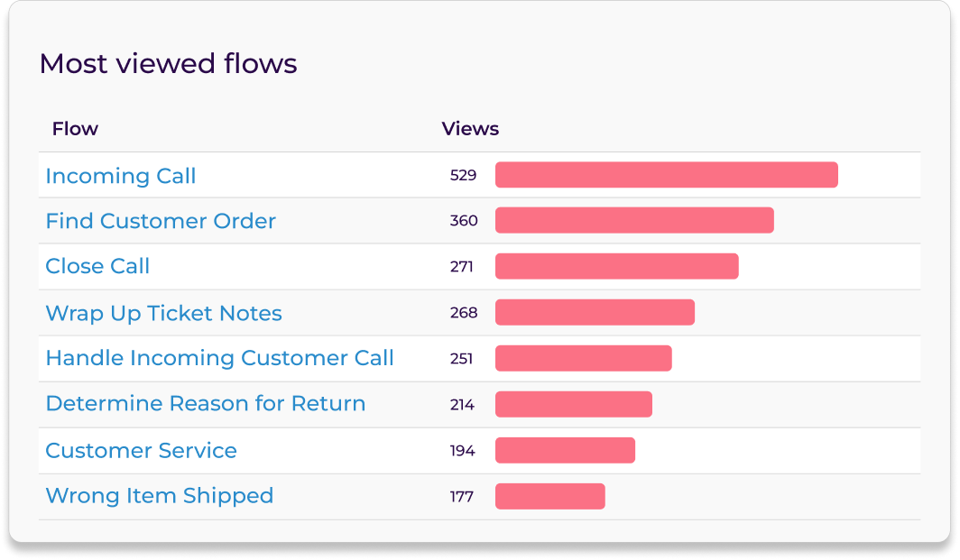
Task: Open the Find Customer Order flow
Action: tap(161, 221)
